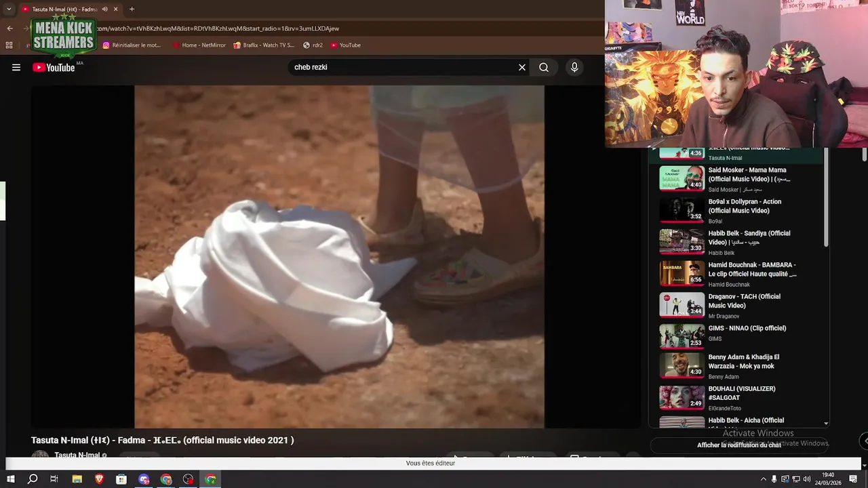Open the Tasuta N-Imal channel name link
868x488 pixels.
77,455
